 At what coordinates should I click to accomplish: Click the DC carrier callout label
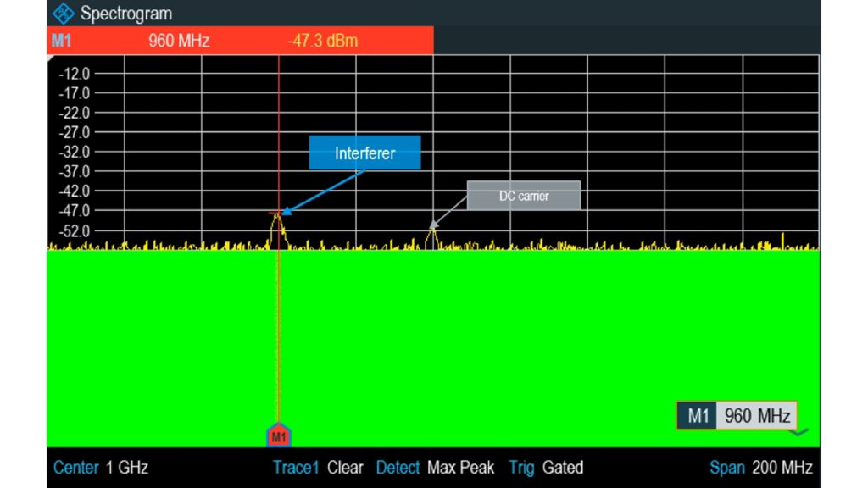point(522,196)
